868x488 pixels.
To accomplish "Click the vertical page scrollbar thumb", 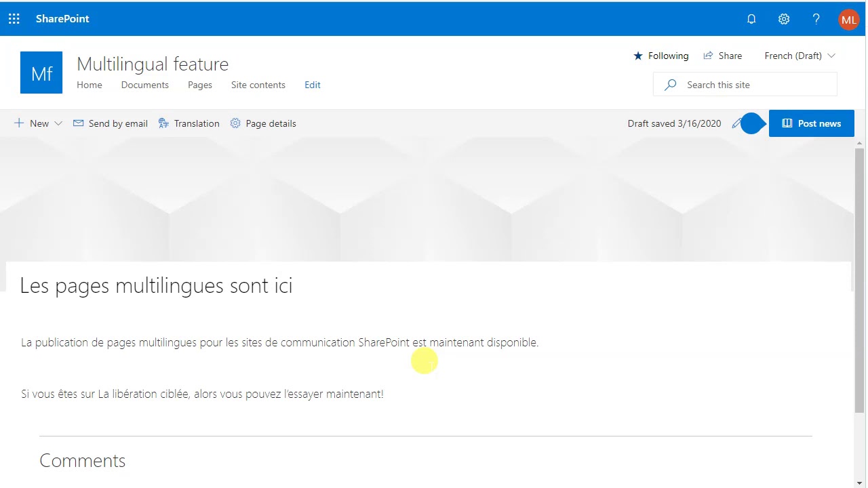I will point(860,279).
